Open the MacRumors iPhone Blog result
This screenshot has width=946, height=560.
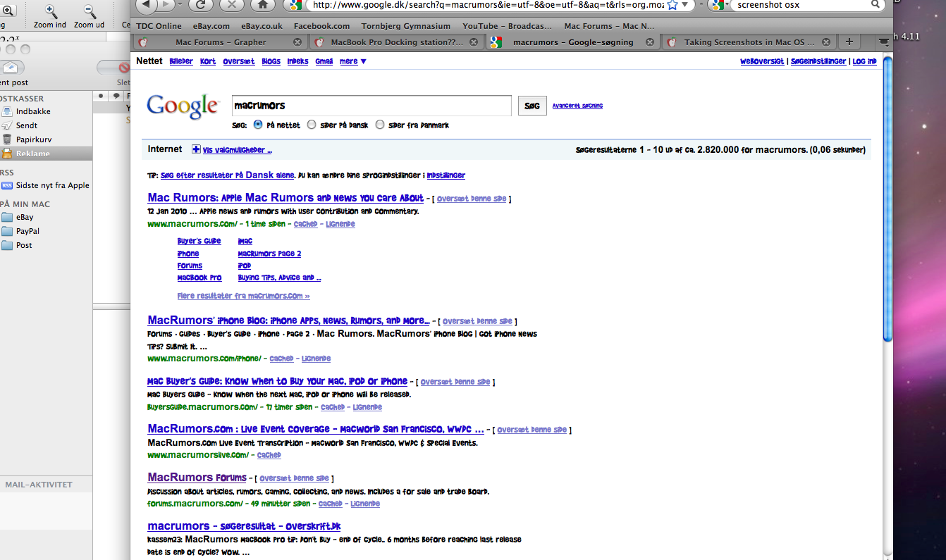[288, 321]
